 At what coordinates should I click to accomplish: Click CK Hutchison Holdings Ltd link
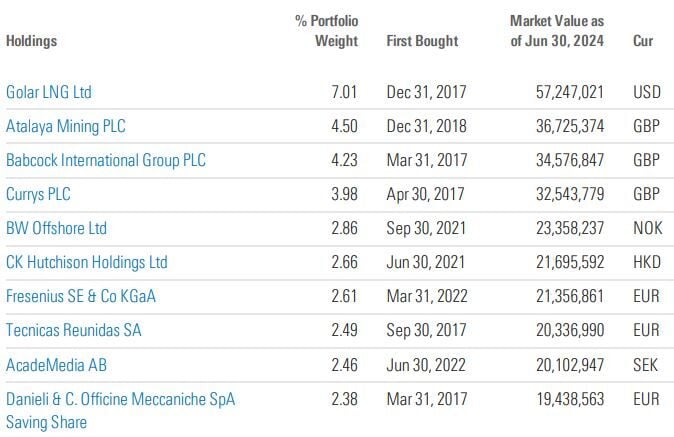click(x=86, y=262)
